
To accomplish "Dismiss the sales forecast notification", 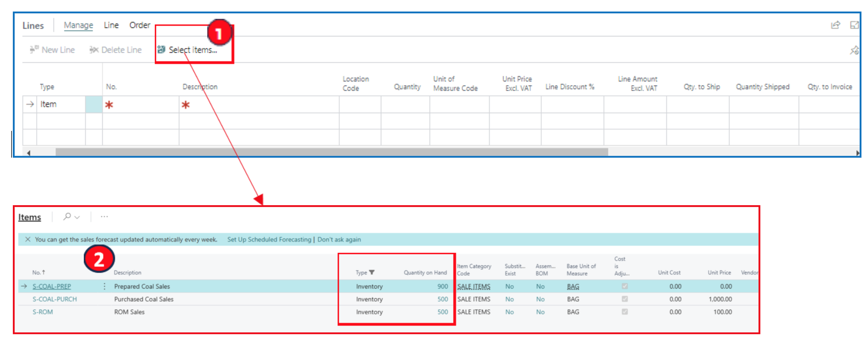I will (28, 239).
